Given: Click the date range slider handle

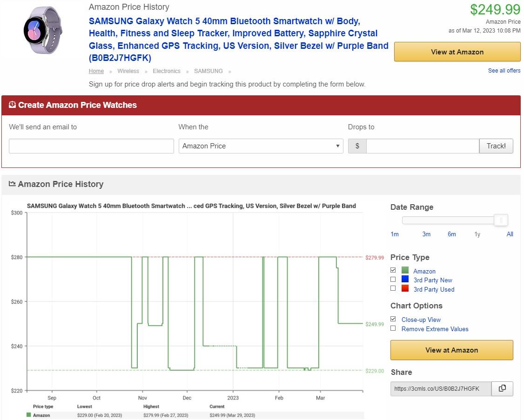Looking at the screenshot, I should 501,220.
